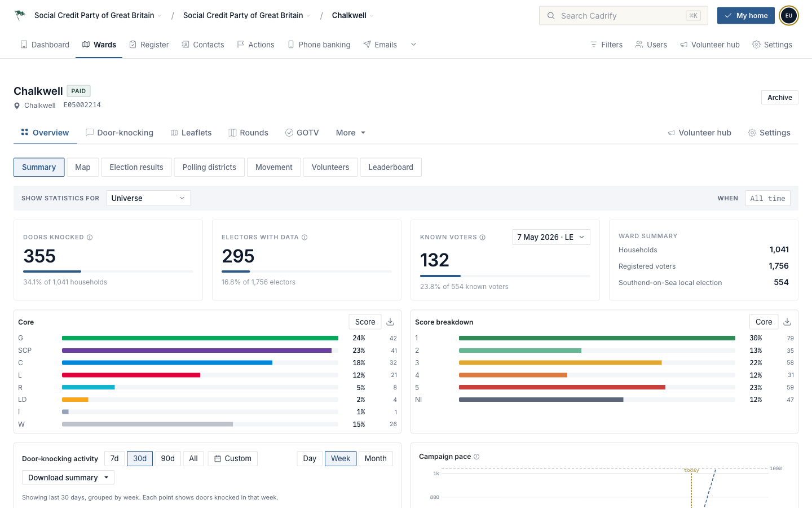Click the Campaign pace info icon
This screenshot has width=812, height=508.
pyautogui.click(x=476, y=457)
